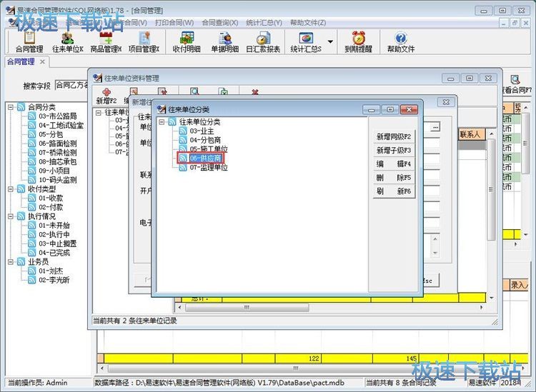
Task: Select 04-工地试验室 in 合同分类
Action: click(x=61, y=126)
